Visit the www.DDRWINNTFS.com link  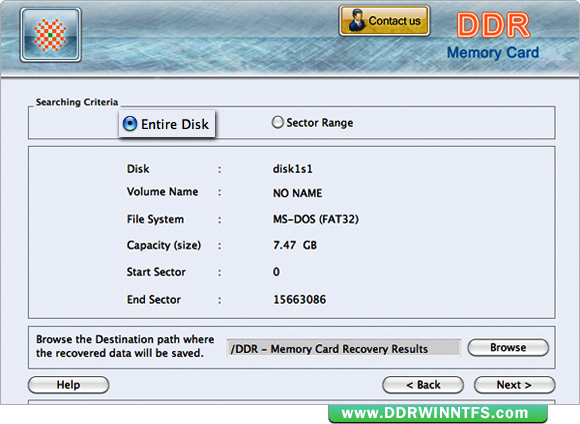(x=438, y=413)
